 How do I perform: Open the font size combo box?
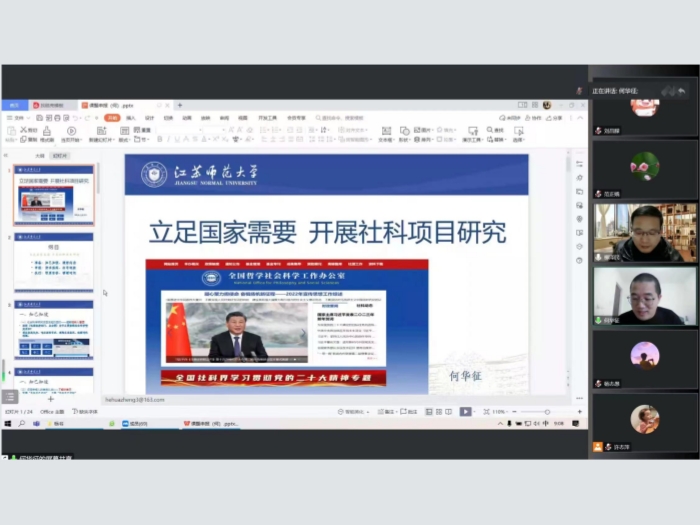coord(214,130)
